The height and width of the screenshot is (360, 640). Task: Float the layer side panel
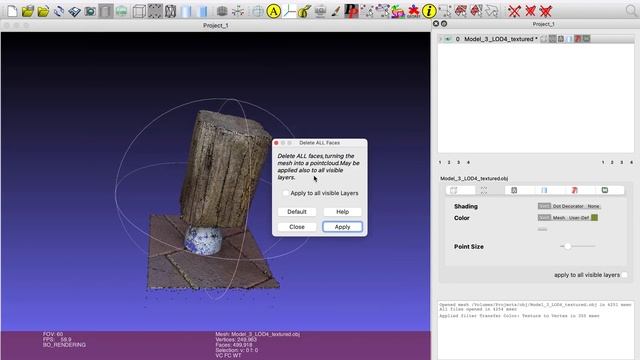click(x=444, y=24)
